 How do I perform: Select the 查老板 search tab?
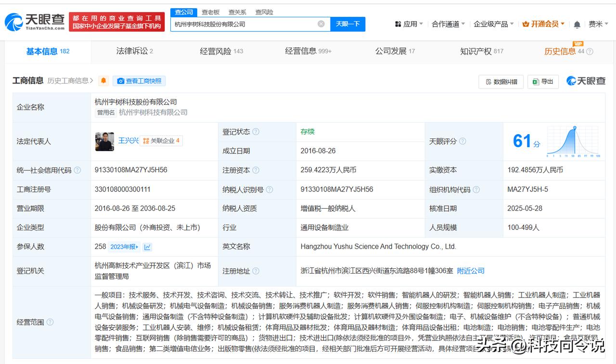pos(210,13)
